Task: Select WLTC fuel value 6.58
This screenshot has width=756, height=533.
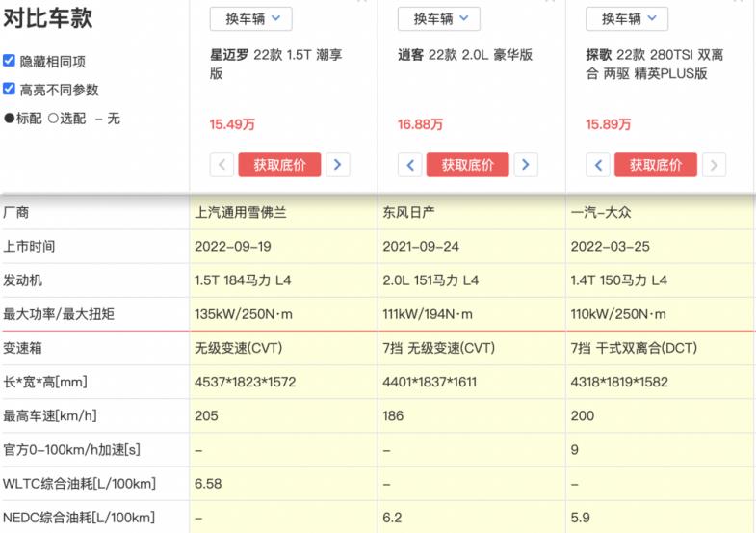Action: pos(208,484)
